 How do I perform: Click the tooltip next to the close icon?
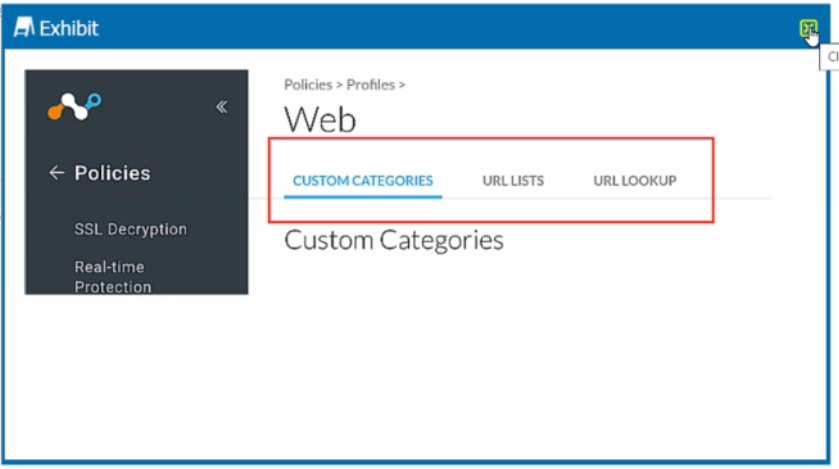830,58
